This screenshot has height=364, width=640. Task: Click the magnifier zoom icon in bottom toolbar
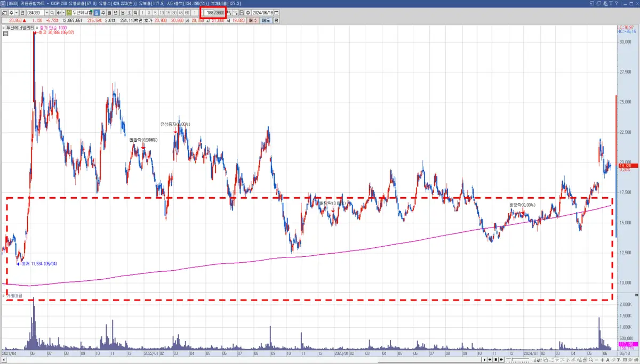(590, 360)
